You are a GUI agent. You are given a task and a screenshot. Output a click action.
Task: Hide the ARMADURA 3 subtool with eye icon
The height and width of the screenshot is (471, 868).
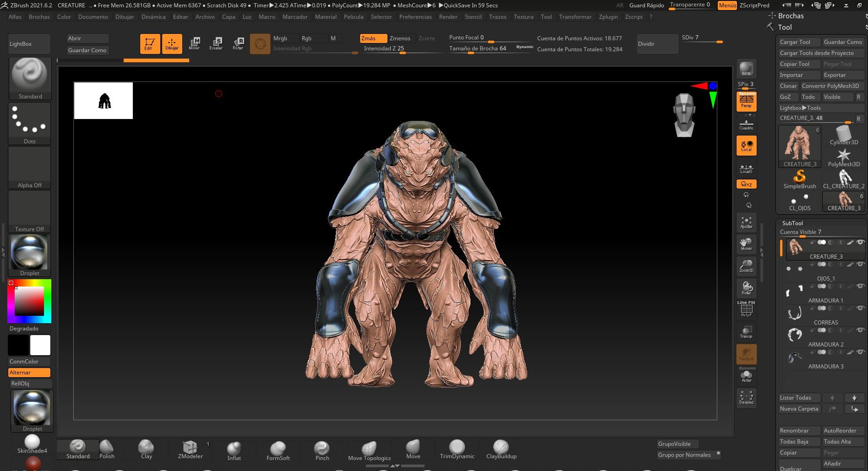[x=860, y=352]
